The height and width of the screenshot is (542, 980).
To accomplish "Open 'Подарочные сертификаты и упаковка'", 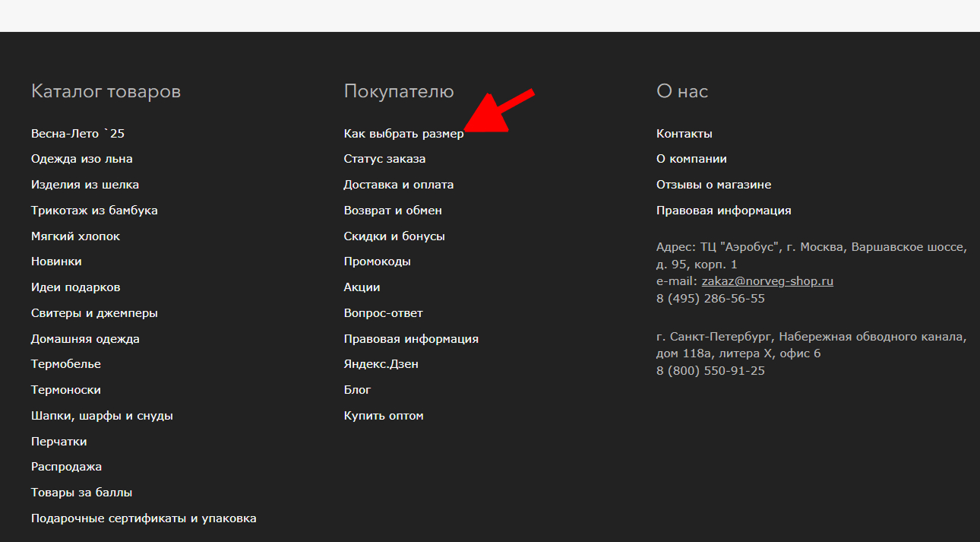I will 144,518.
